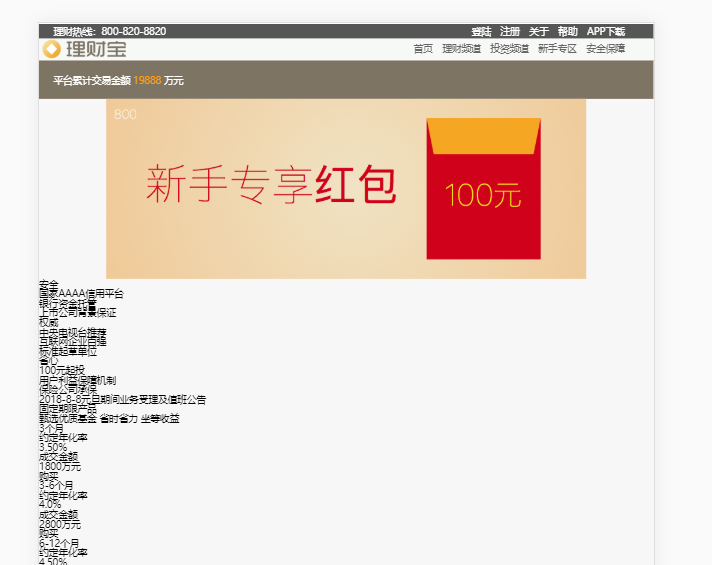Viewport: 712px width, 565px height.
Task: Click the orange diamond 理财宝 logo icon
Action: [x=52, y=49]
